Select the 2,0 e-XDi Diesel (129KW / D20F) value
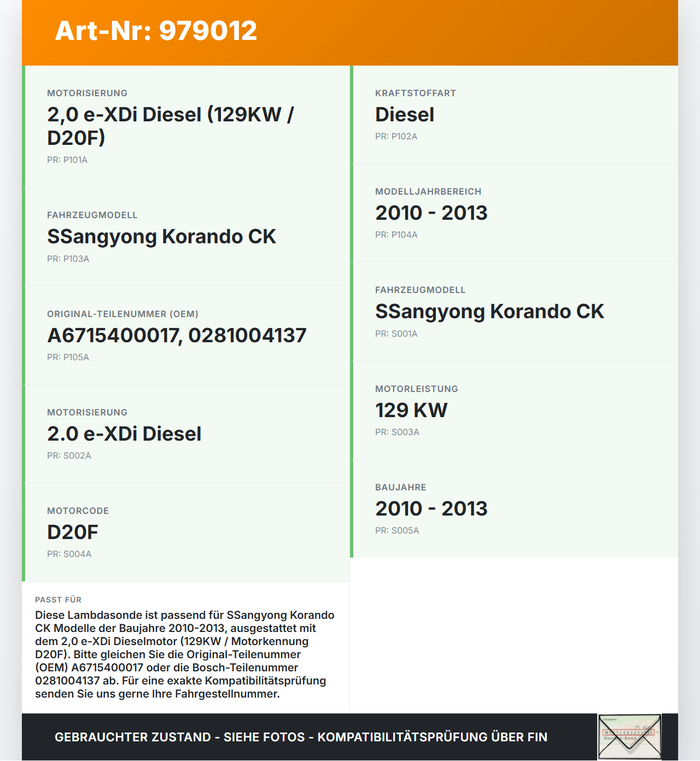Image resolution: width=700 pixels, height=761 pixels. click(170, 126)
